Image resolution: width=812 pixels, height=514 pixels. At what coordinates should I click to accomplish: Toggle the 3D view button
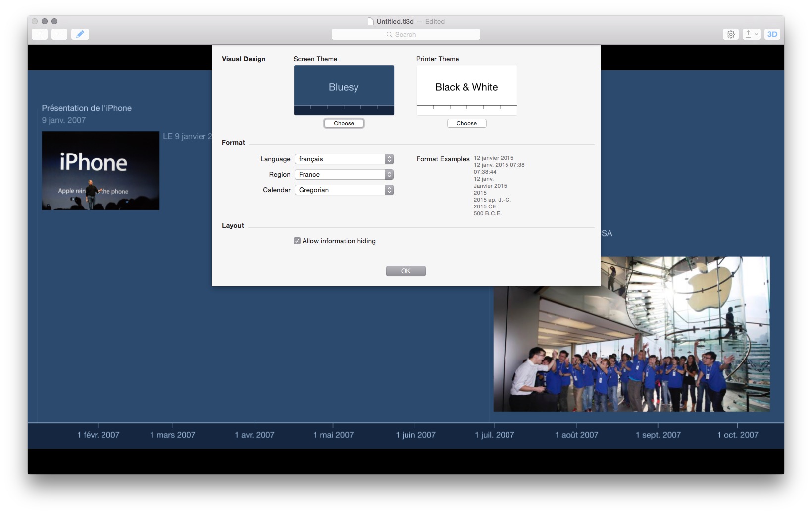(772, 34)
